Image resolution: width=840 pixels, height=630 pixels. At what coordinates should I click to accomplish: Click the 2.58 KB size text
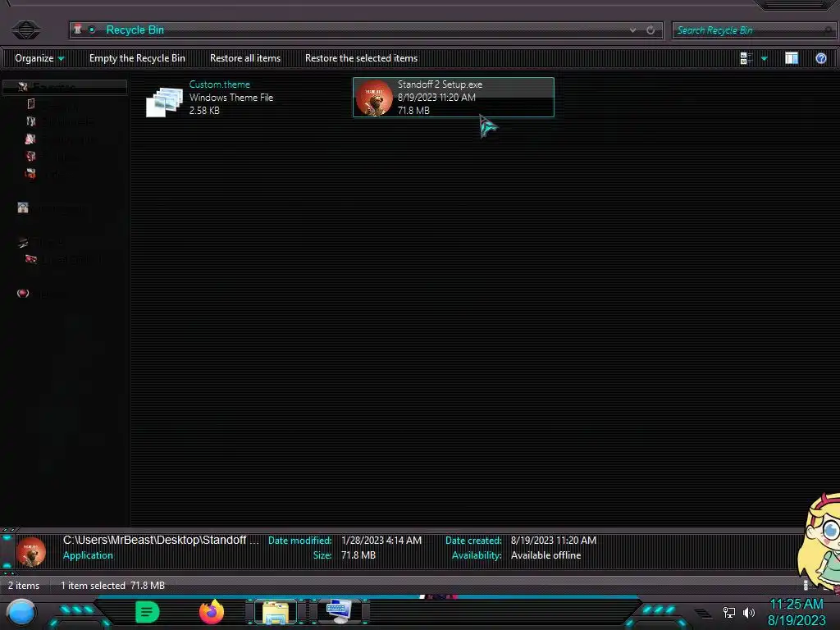(x=204, y=111)
